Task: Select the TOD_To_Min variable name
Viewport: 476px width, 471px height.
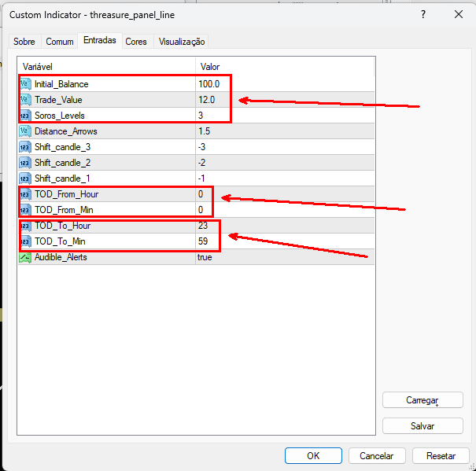Action: coord(60,241)
